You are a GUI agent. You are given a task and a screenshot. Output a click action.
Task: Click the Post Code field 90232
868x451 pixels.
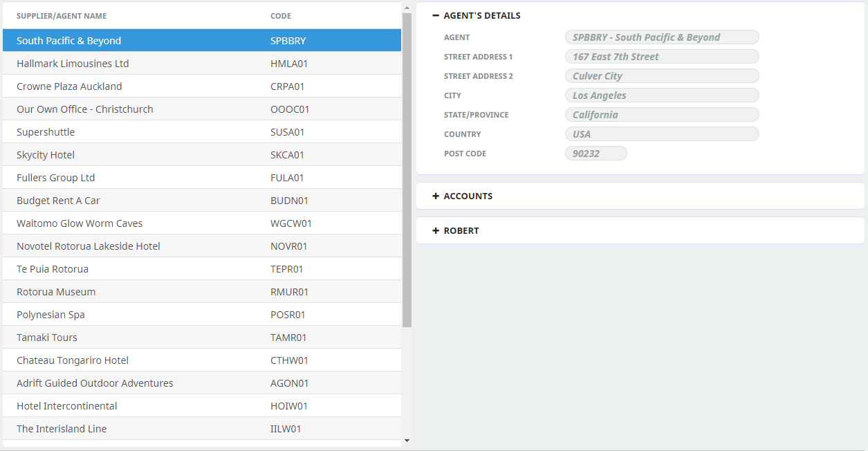pyautogui.click(x=595, y=154)
